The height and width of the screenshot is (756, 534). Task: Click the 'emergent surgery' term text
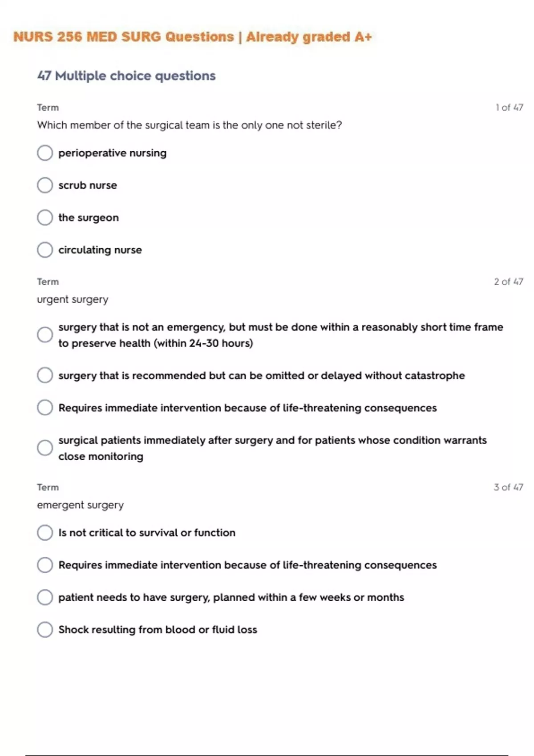coord(80,505)
